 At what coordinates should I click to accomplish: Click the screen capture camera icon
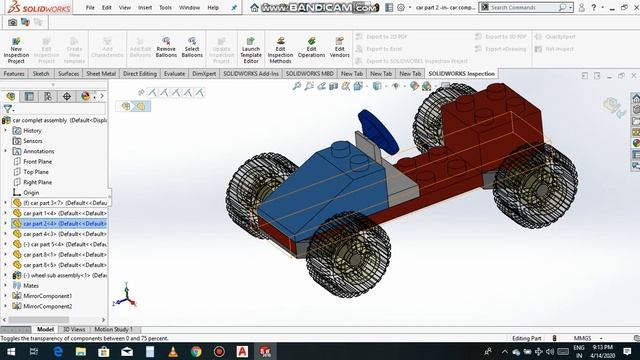tap(13, 22)
